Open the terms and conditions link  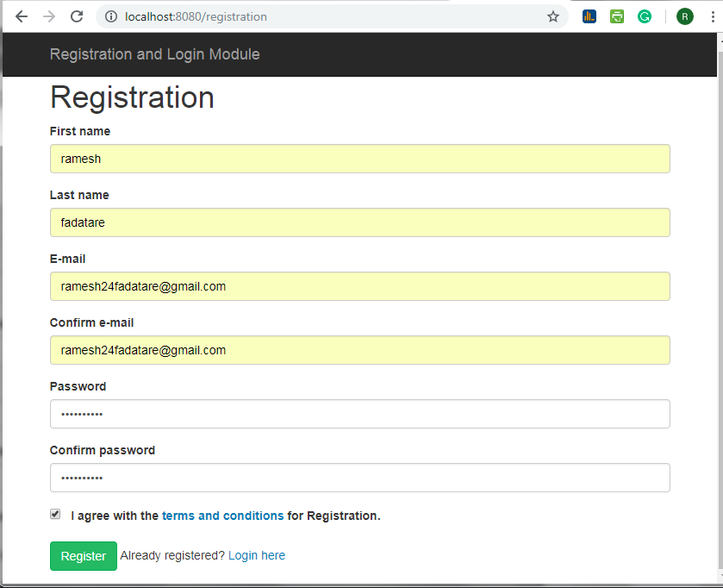pyautogui.click(x=222, y=516)
